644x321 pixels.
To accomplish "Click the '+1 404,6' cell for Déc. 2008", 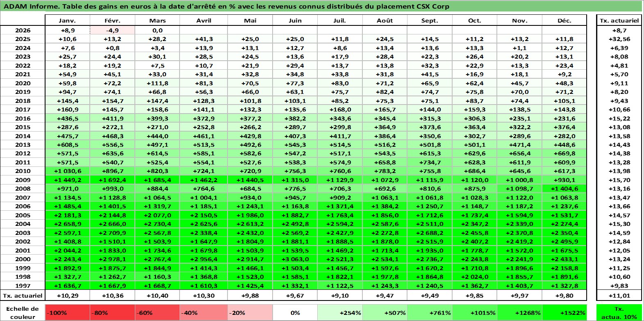I will click(x=564, y=189).
